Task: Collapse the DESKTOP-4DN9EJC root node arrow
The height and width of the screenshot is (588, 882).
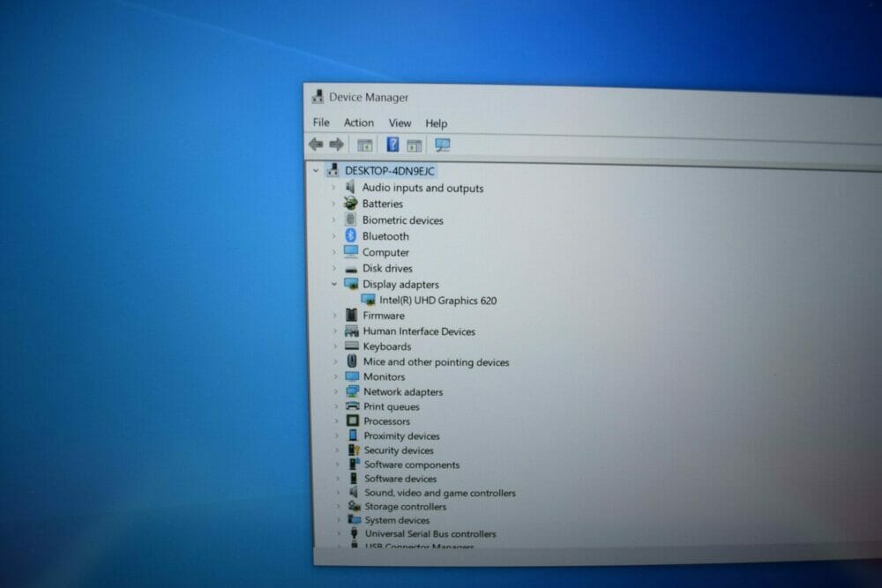Action: click(316, 170)
